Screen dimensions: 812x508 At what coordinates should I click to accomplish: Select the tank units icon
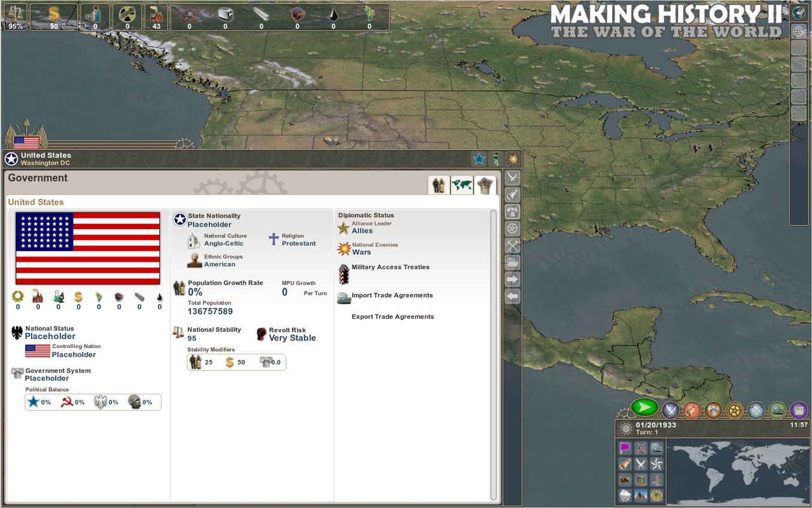pos(777,411)
